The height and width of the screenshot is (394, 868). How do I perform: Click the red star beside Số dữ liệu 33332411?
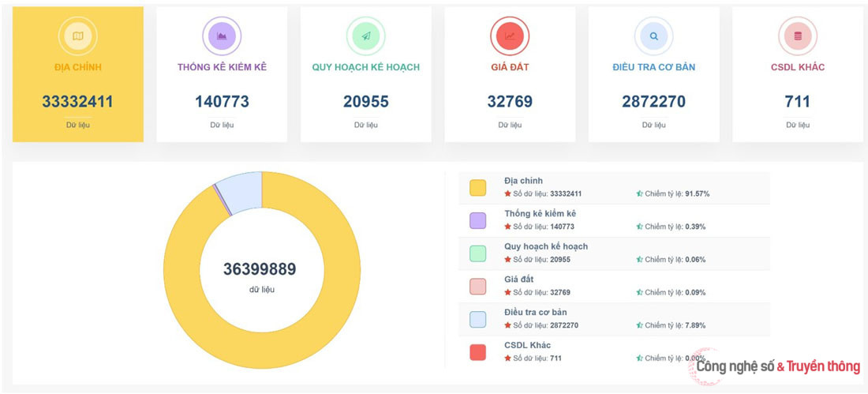(x=508, y=193)
